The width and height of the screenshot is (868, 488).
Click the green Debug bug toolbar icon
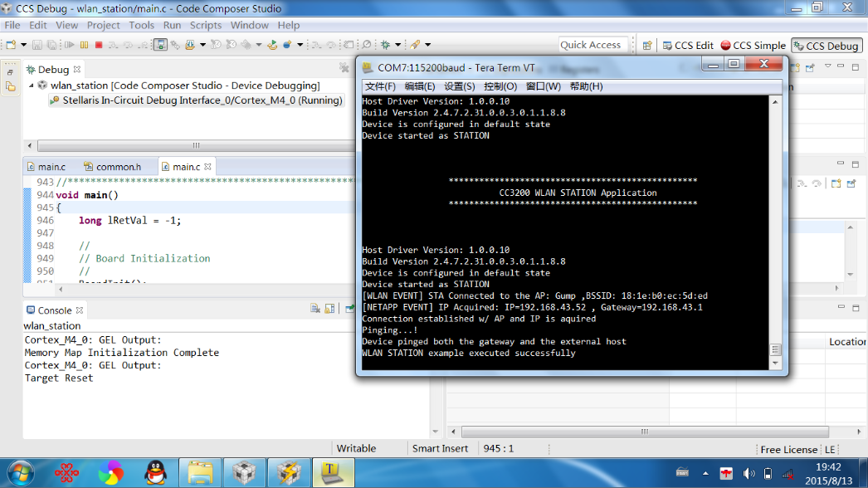coord(386,44)
